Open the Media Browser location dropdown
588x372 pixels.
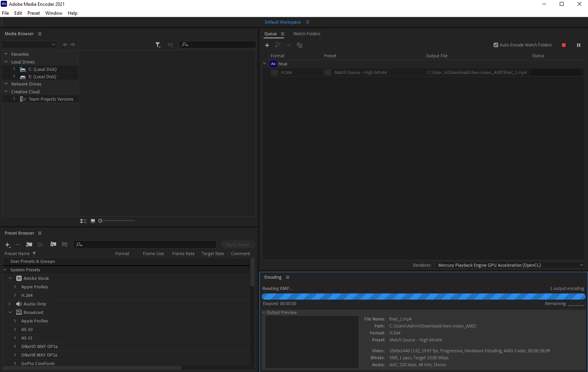tap(29, 45)
